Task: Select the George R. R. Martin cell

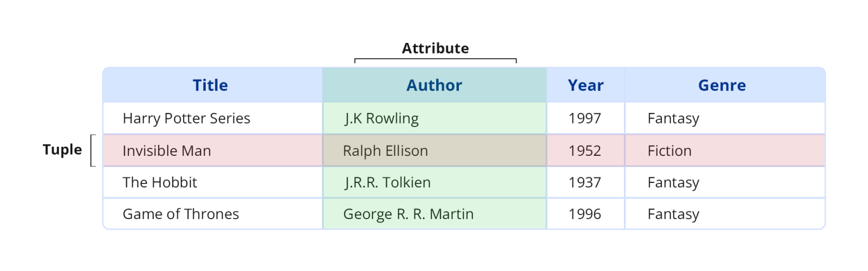Action: (409, 214)
